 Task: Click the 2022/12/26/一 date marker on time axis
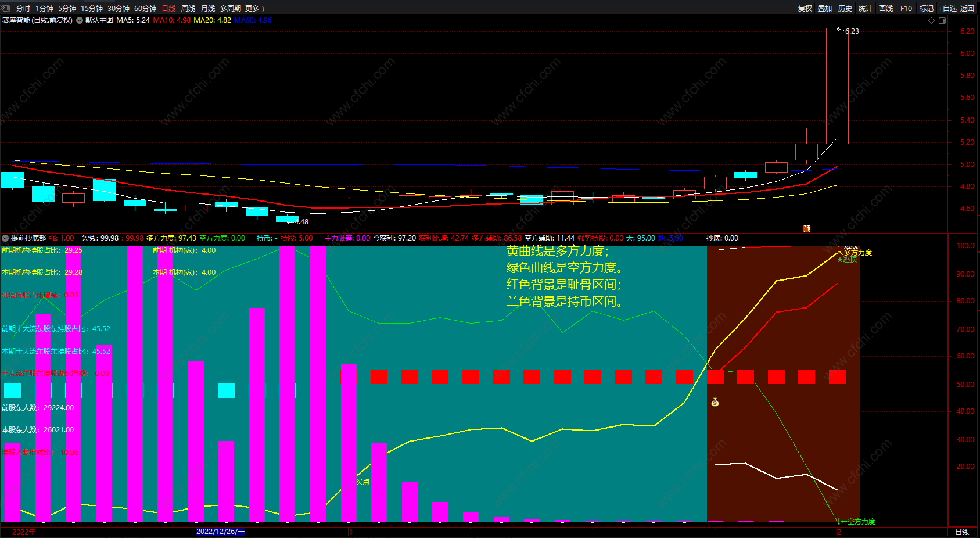[x=221, y=532]
